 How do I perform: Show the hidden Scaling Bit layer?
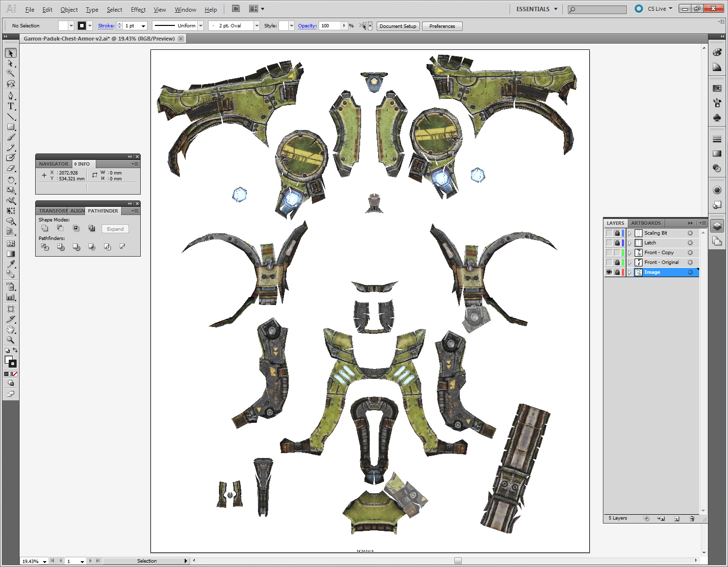(609, 233)
